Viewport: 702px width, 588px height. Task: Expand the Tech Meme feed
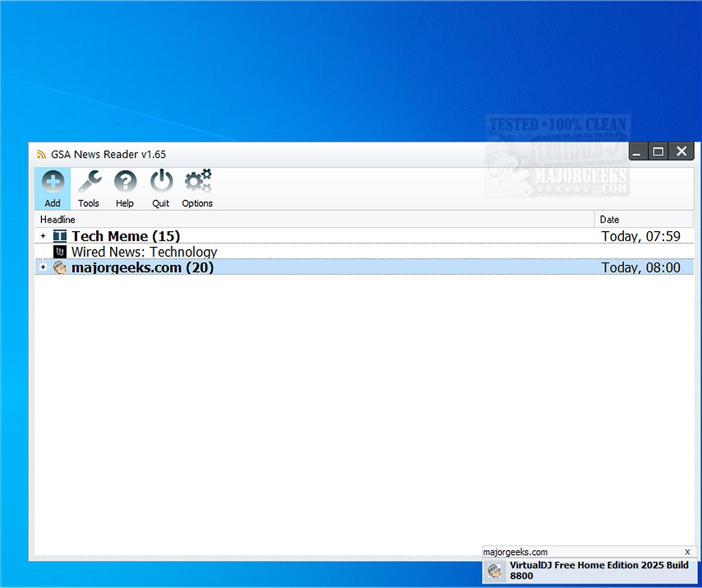coord(43,236)
